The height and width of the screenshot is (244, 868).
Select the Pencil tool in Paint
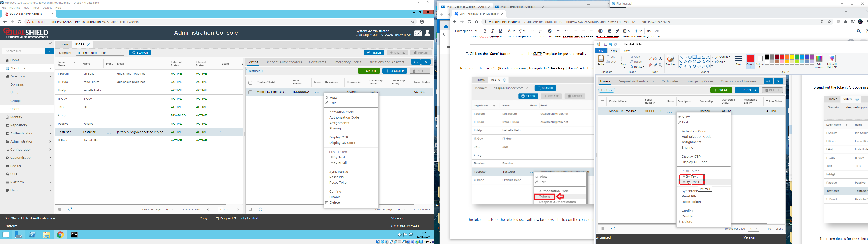point(650,59)
